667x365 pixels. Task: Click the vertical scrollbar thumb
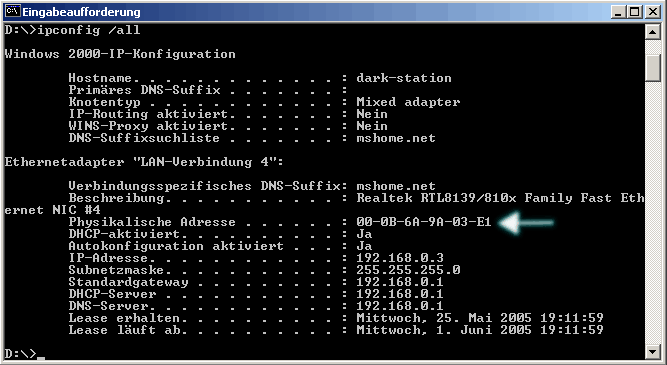coord(653,68)
